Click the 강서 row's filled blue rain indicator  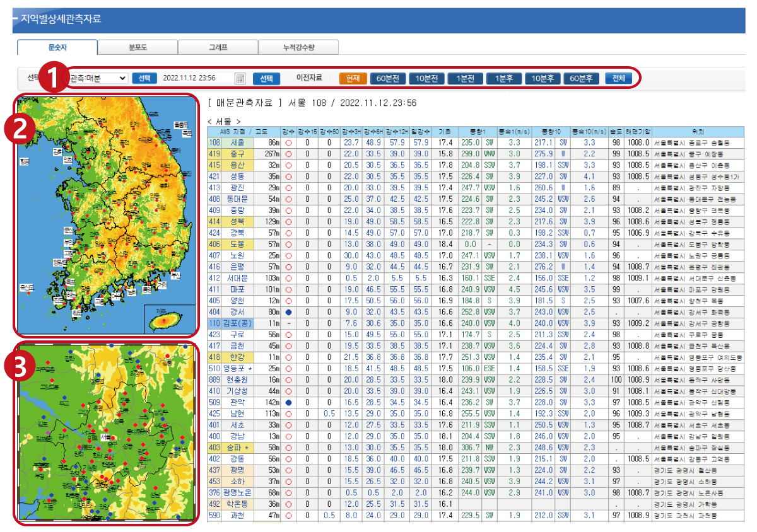[288, 312]
